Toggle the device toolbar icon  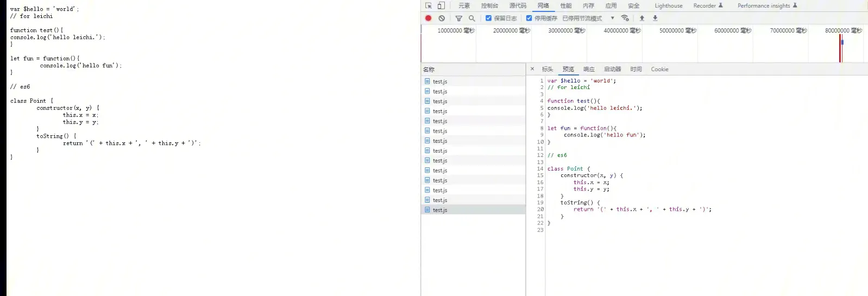(x=441, y=5)
